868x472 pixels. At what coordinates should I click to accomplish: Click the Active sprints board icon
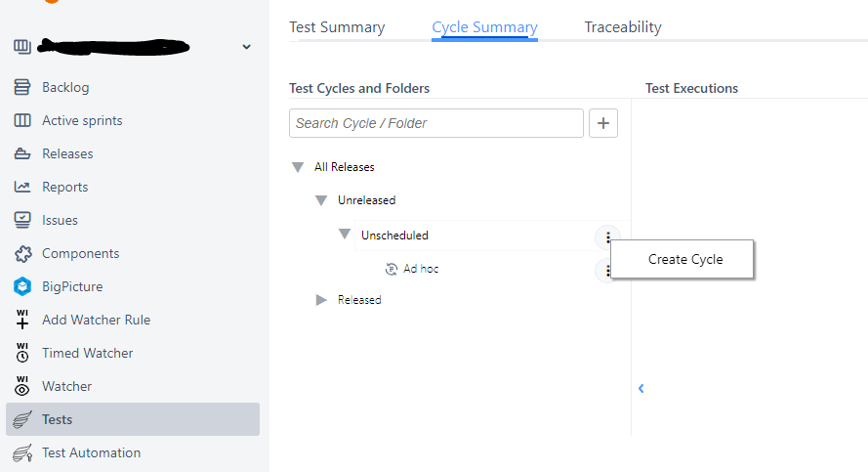21,121
